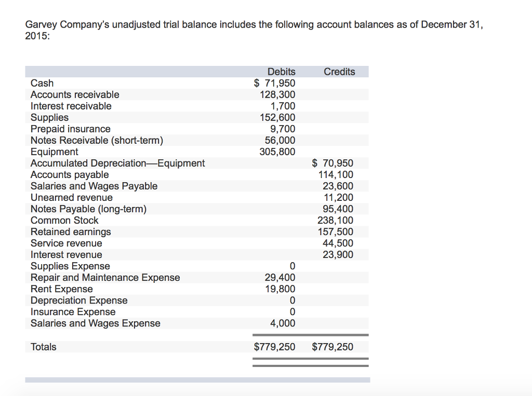Screen dimensions: 532x396
Task: Select the Cash row label
Action: click(x=42, y=83)
